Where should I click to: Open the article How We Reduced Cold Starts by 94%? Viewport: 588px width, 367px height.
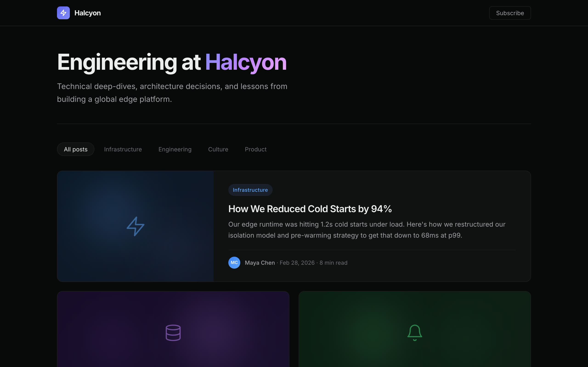pyautogui.click(x=310, y=209)
